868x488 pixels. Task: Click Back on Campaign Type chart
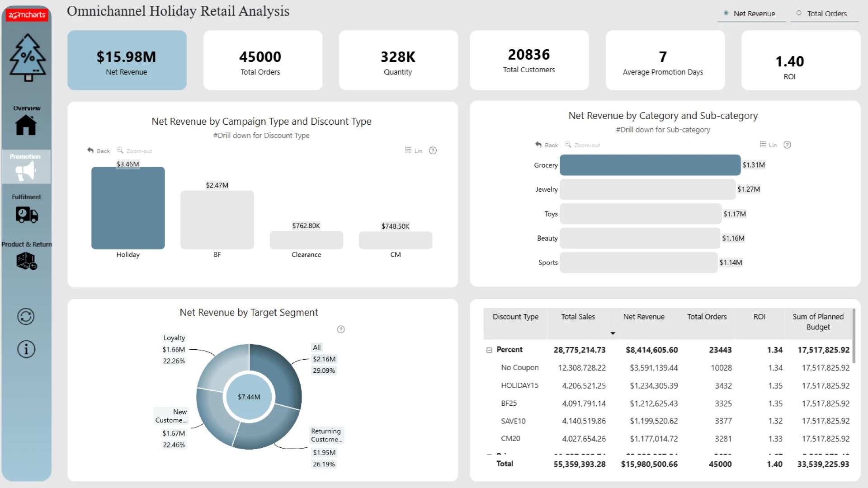[99, 151]
